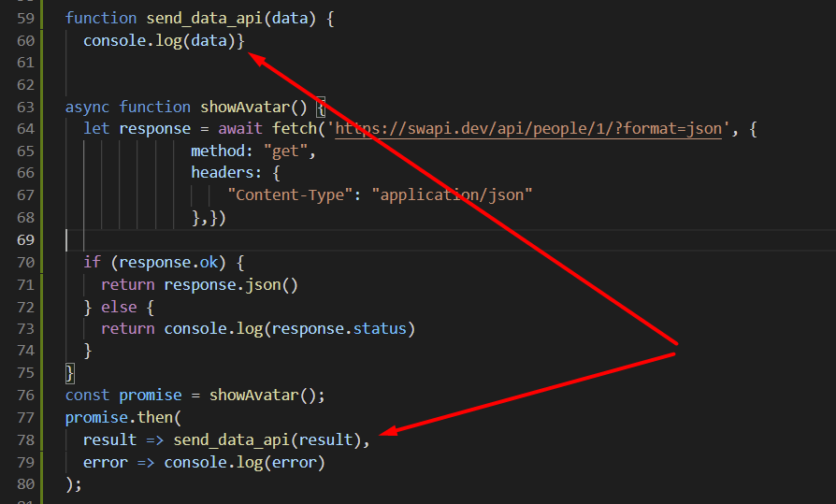The width and height of the screenshot is (836, 504).
Task: Click the "application/json" string on line 67
Action: tap(452, 195)
